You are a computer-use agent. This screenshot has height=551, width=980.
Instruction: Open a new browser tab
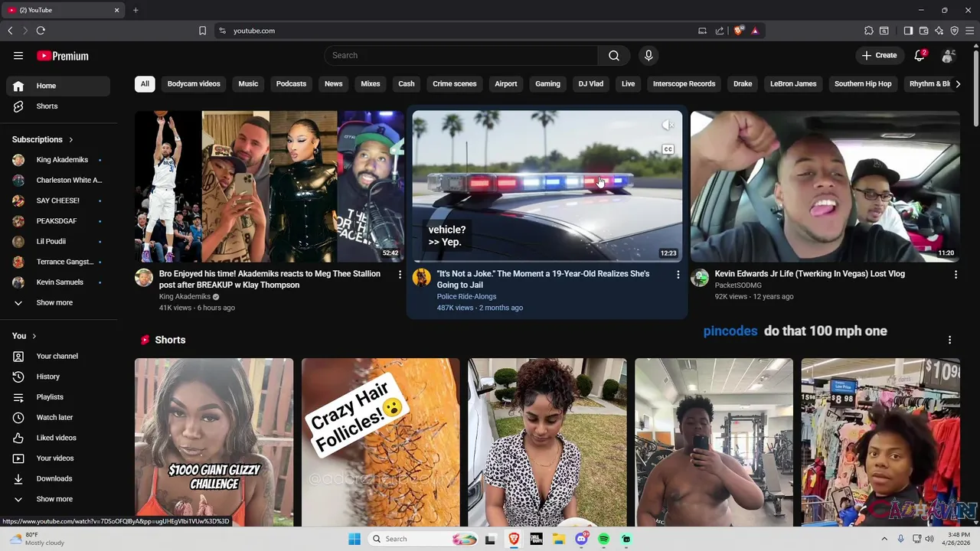pos(136,10)
